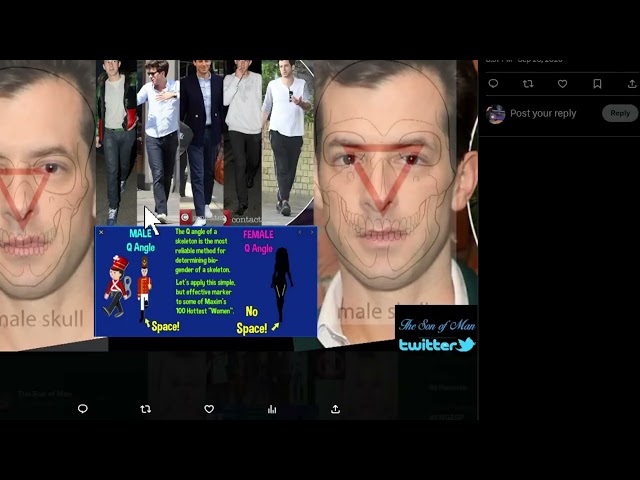Image resolution: width=640 pixels, height=480 pixels.
Task: Like the post via right panel heart
Action: (562, 84)
